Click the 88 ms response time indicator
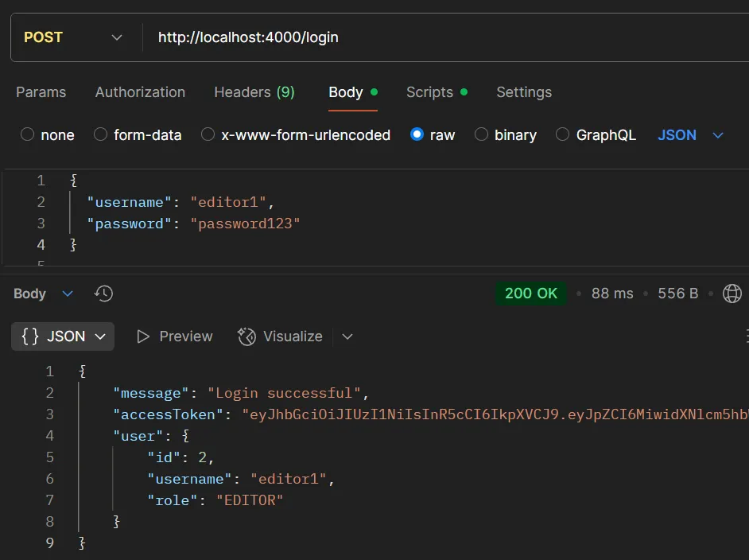749x560 pixels. tap(612, 293)
